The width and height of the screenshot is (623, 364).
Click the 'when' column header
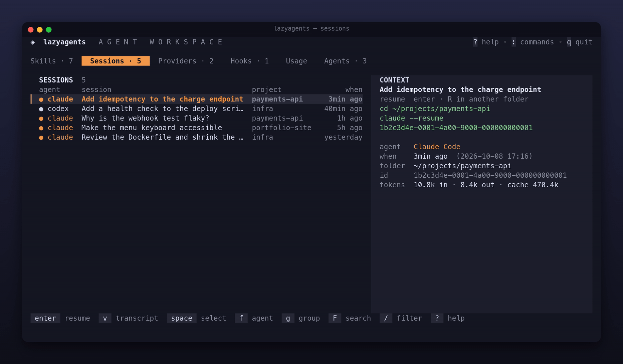[354, 90]
